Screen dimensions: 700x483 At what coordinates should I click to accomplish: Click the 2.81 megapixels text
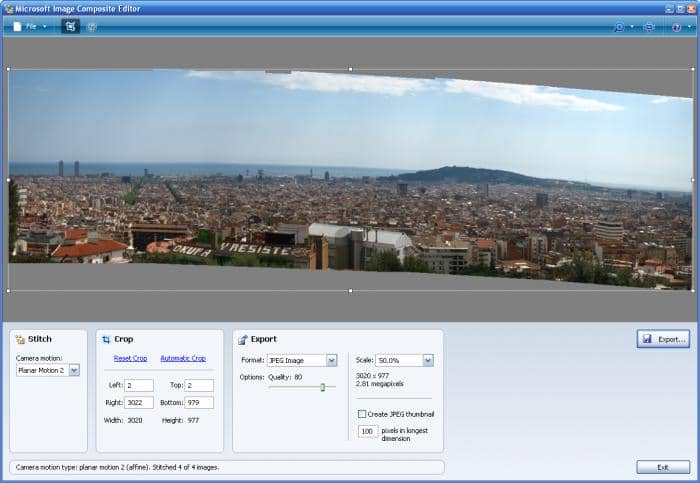(379, 384)
